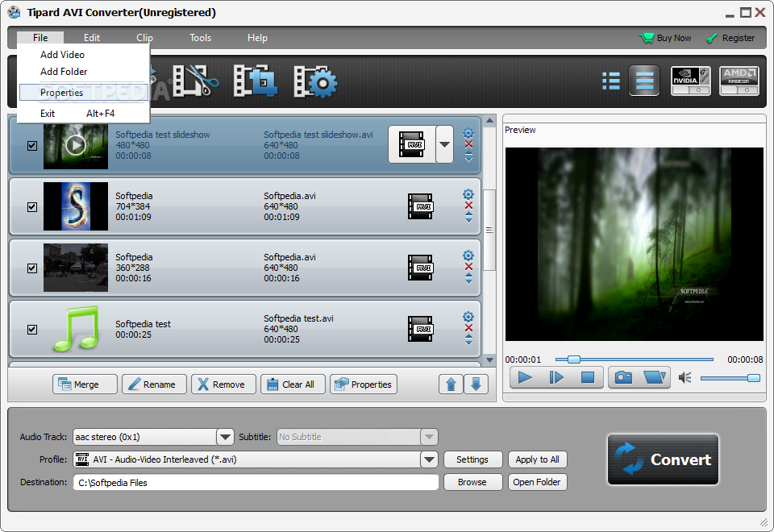Remove Softpedia 704*384 item with red X
This screenshot has width=774, height=532.
[469, 206]
